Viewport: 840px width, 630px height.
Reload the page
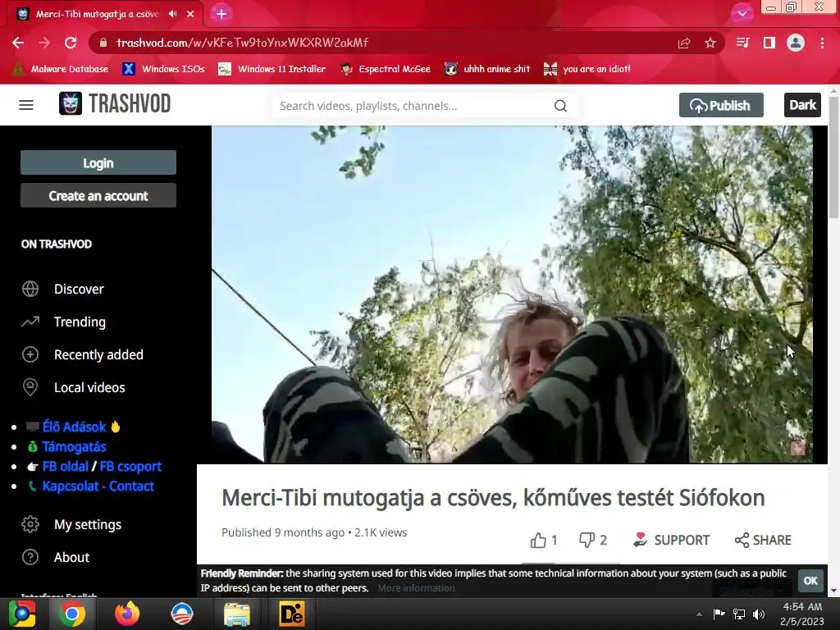[71, 43]
